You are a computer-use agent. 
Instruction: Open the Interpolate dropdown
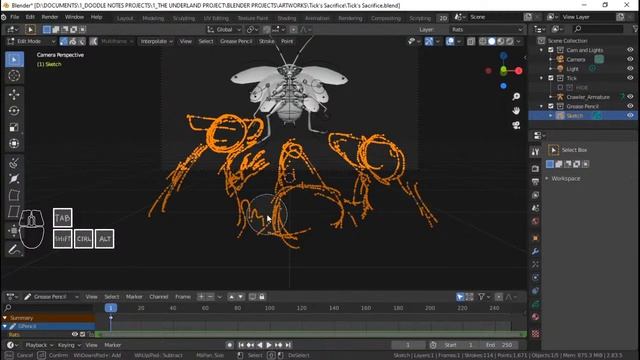pyautogui.click(x=156, y=41)
